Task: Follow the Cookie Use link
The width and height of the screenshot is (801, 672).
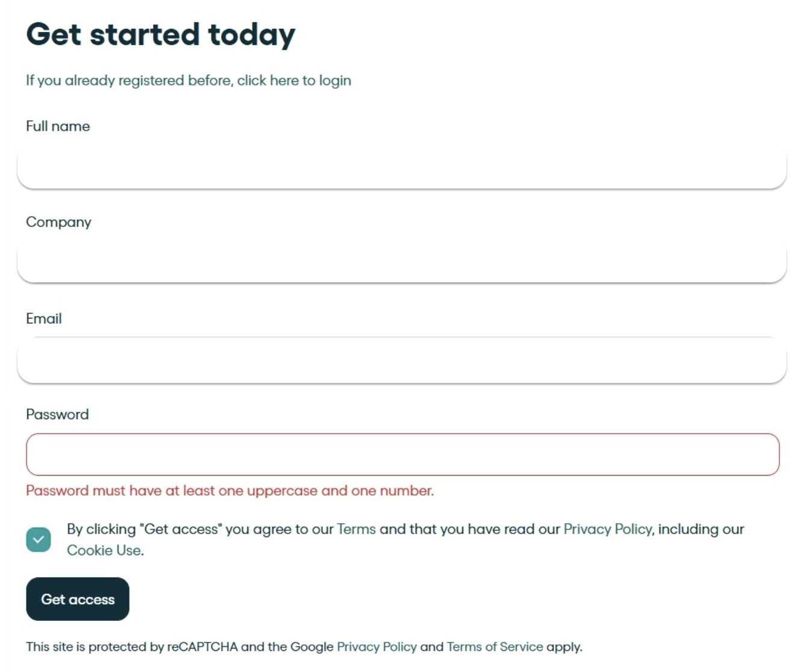Action: tap(104, 550)
